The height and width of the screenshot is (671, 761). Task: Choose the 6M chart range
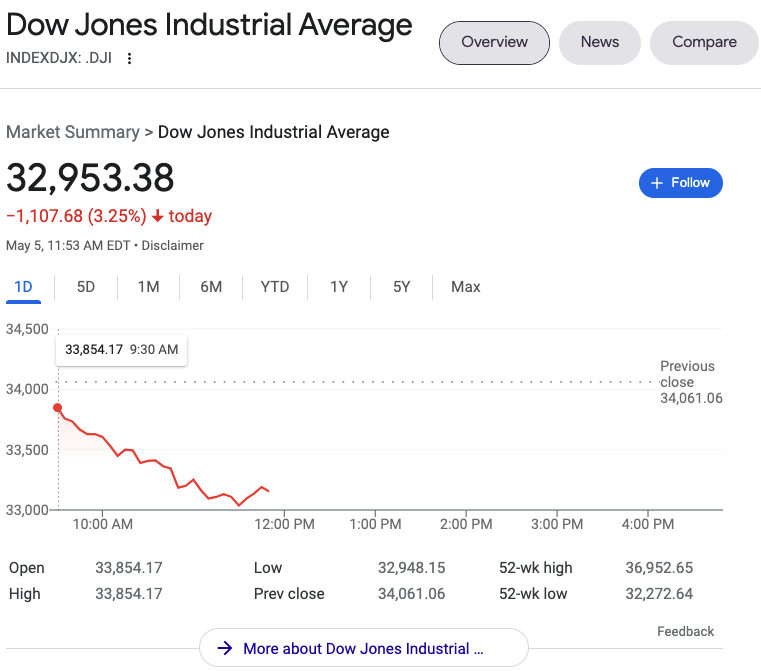211,287
